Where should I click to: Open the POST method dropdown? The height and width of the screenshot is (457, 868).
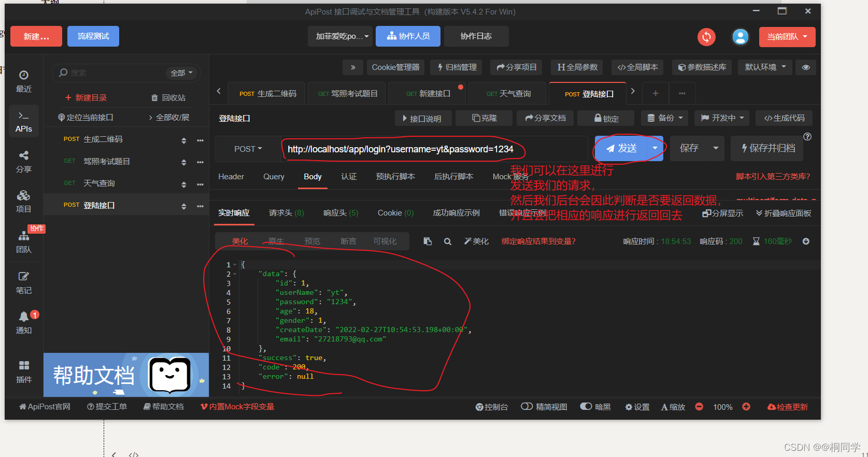[x=248, y=149]
